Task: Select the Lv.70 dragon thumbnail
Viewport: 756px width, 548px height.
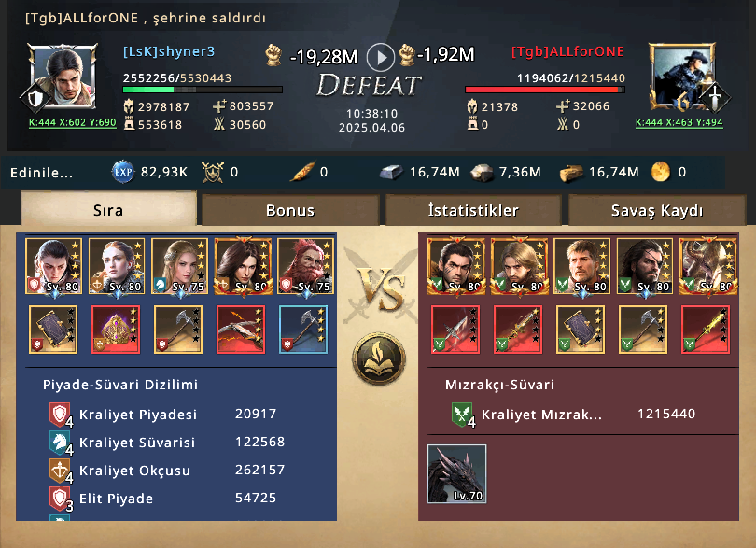Action: point(456,473)
